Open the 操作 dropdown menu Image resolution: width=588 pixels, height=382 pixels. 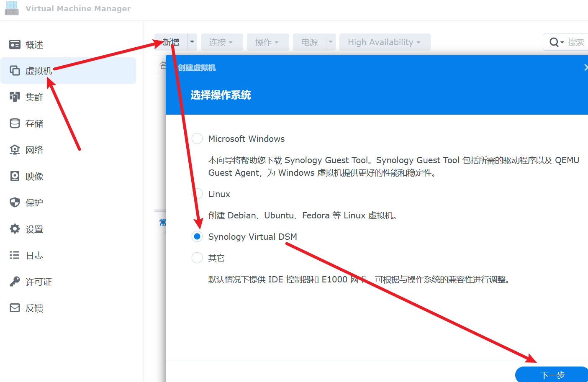point(268,42)
